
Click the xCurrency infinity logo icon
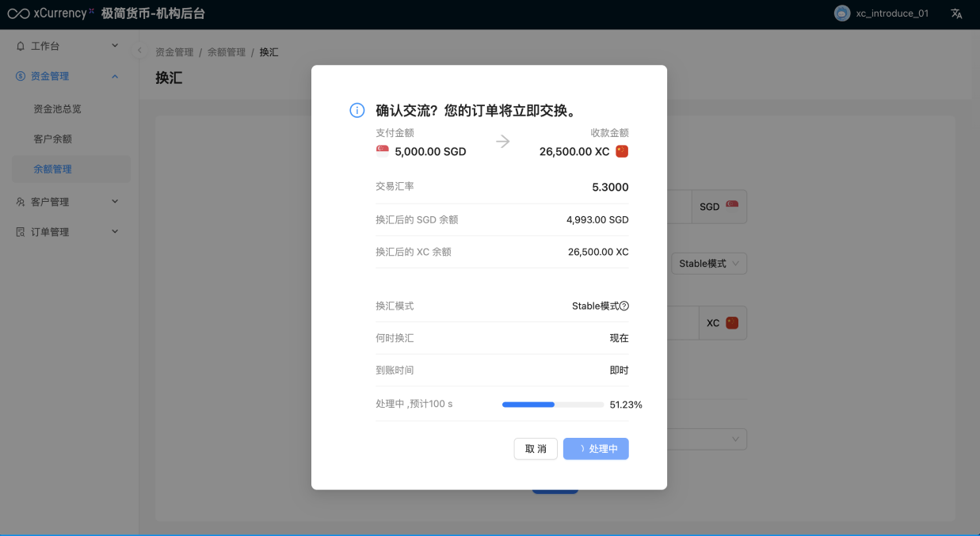click(x=18, y=13)
